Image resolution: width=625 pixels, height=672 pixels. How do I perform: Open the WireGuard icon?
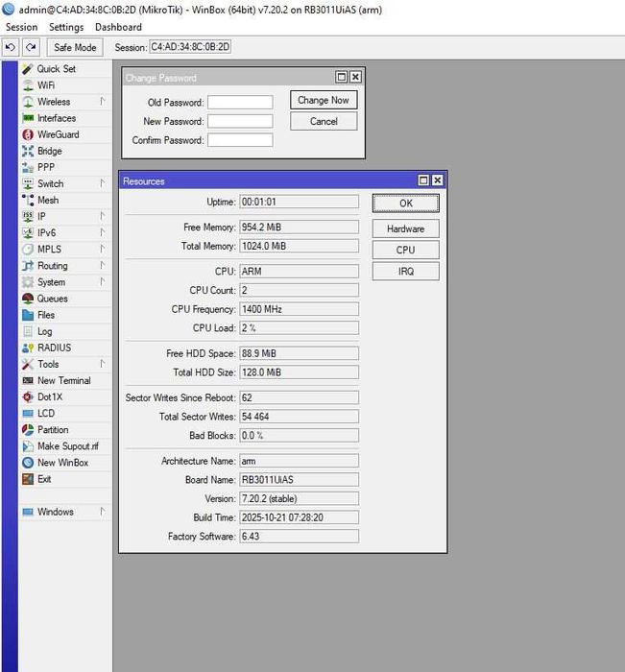[28, 134]
